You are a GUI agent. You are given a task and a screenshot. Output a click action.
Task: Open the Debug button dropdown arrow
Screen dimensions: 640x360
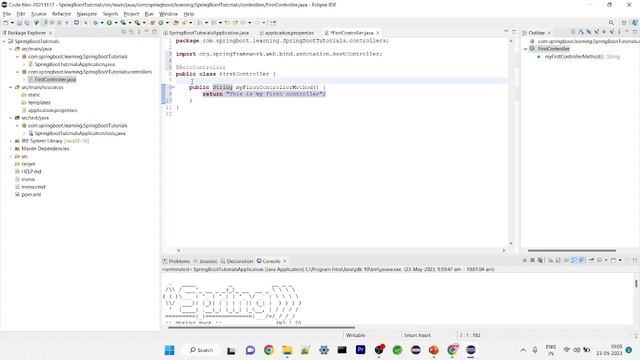[x=102, y=23]
